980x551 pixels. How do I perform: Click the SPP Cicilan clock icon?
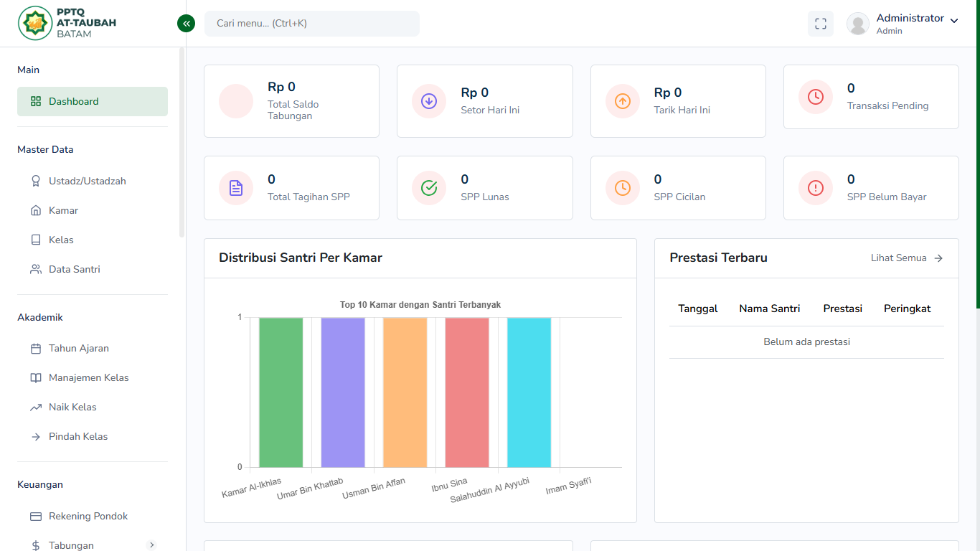[623, 188]
